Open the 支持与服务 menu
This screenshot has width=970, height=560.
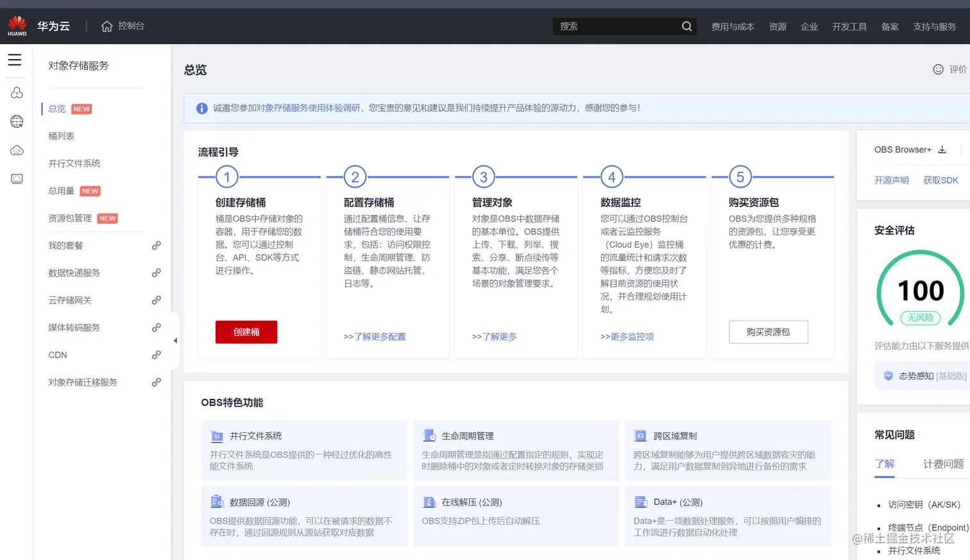pos(934,27)
